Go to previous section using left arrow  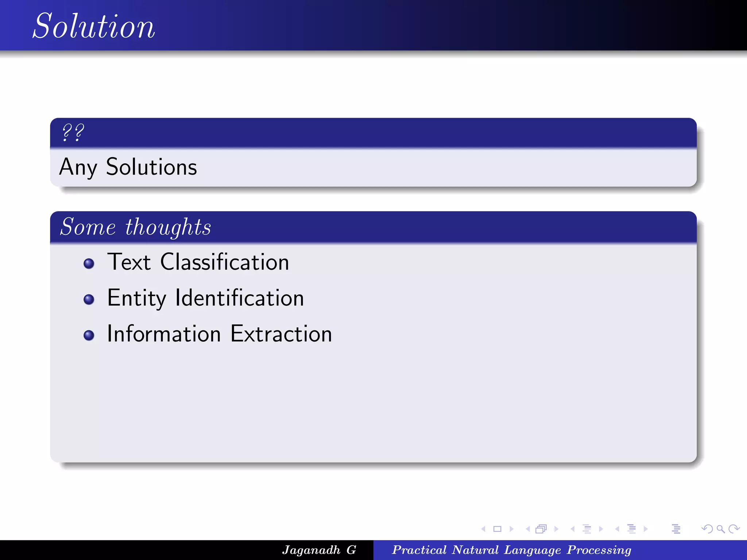coord(617,529)
